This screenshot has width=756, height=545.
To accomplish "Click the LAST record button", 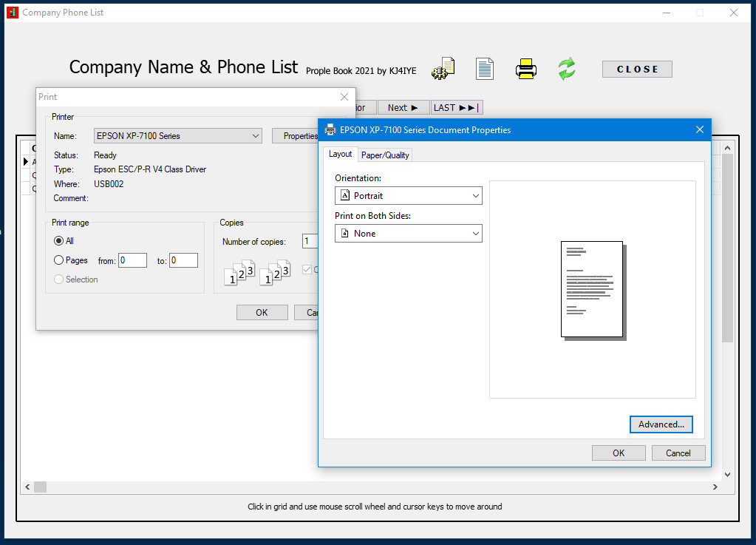I will tap(457, 107).
